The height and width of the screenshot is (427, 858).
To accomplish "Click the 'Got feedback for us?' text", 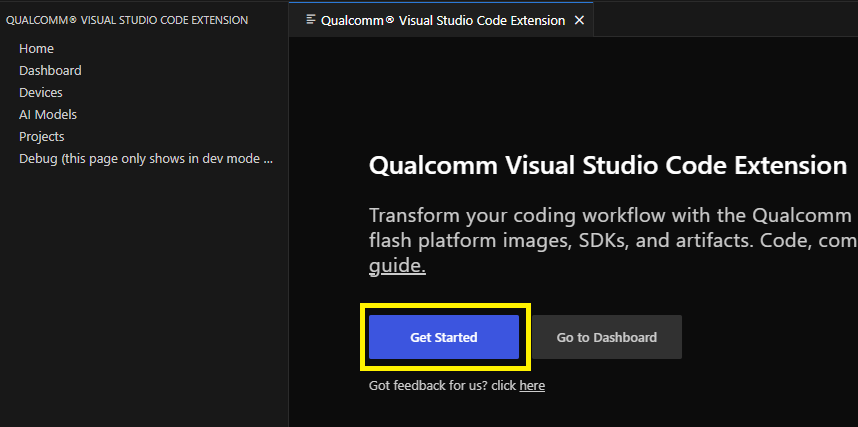I will point(428,386).
